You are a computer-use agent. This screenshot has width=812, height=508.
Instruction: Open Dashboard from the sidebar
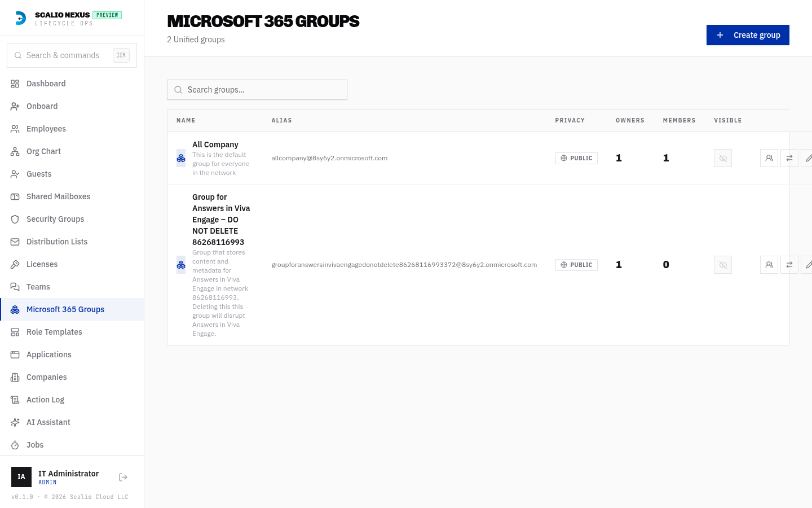[x=72, y=84]
